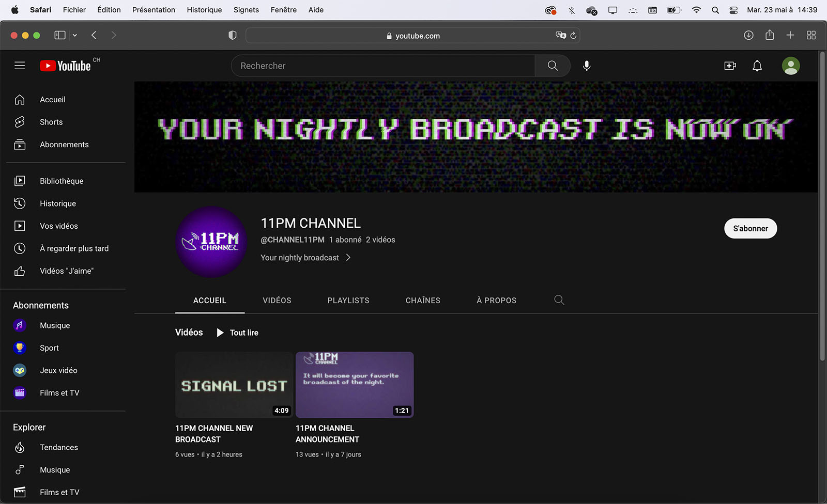Expand the channel description chevron

click(348, 258)
